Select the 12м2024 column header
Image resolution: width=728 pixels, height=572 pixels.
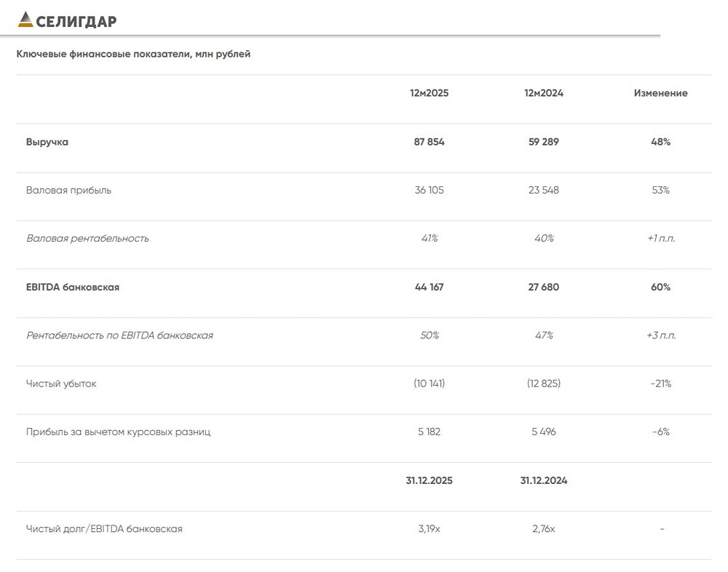pyautogui.click(x=544, y=93)
